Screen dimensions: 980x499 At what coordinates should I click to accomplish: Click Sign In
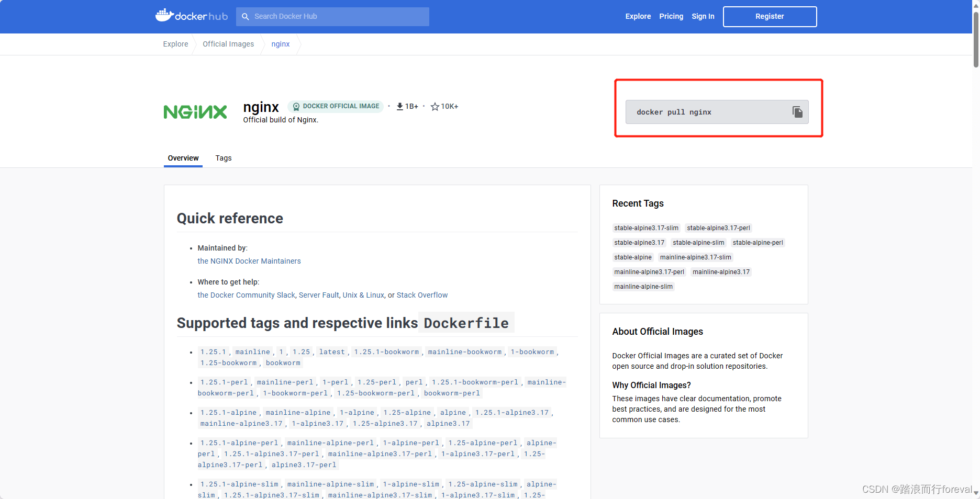click(x=703, y=16)
